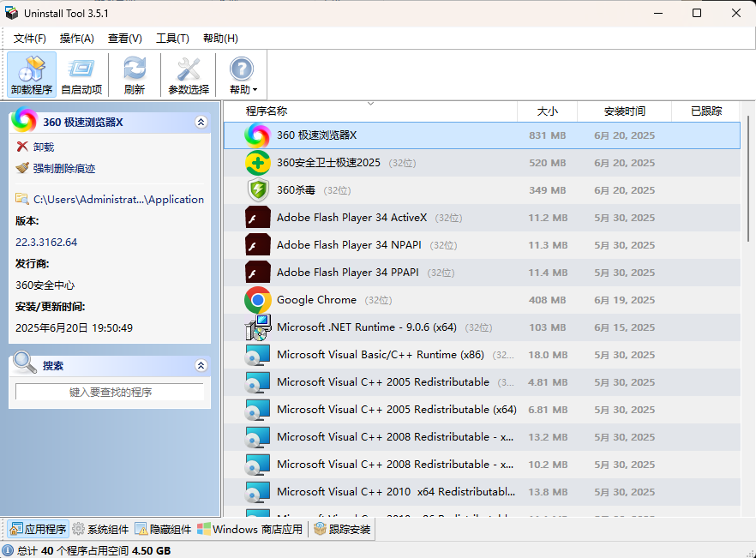Screen dimensions: 756x558
Task: Switch to the 自启动项 startup items view
Action: click(81, 75)
